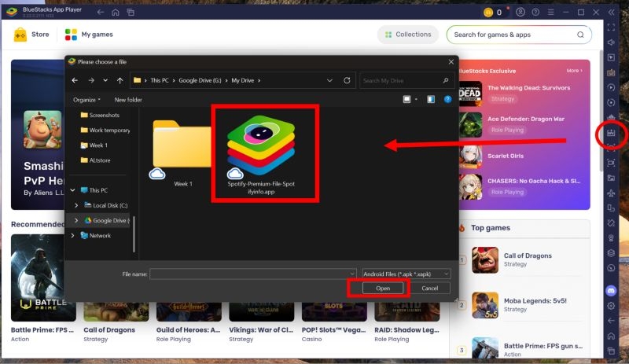Viewport: 629px width, 364px height.
Task: Expand the Network tree node
Action: pos(72,236)
